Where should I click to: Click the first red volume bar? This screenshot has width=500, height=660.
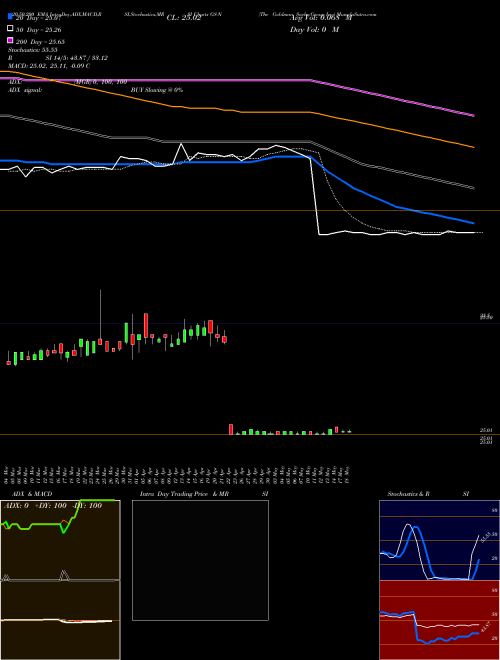pyautogui.click(x=231, y=429)
